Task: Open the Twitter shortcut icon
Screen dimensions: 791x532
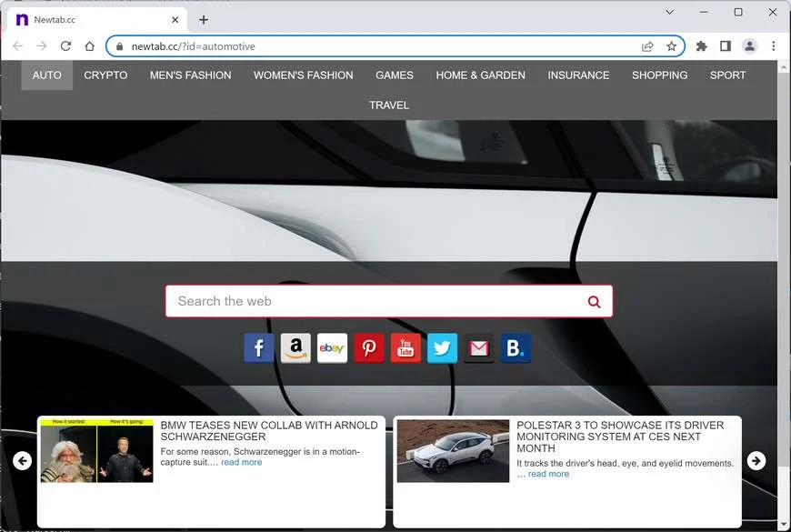Action: click(443, 347)
